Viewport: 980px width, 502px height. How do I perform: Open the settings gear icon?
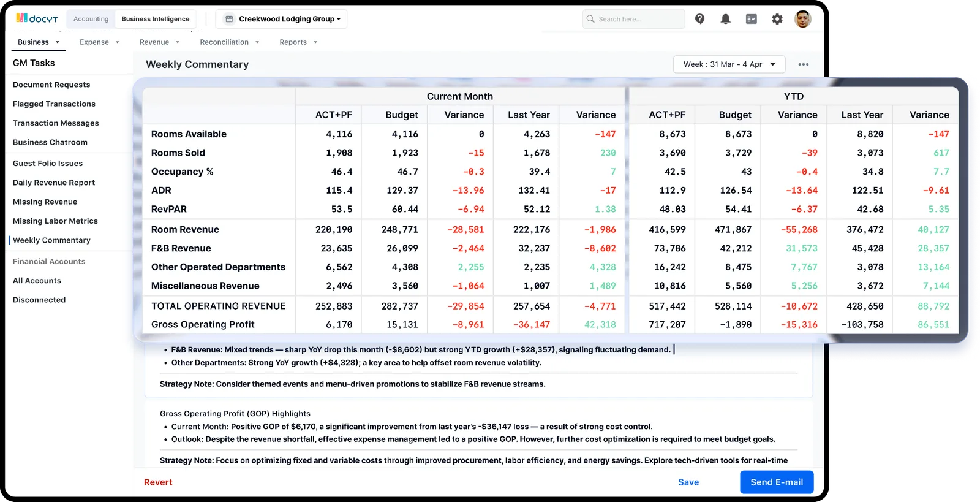pos(777,19)
